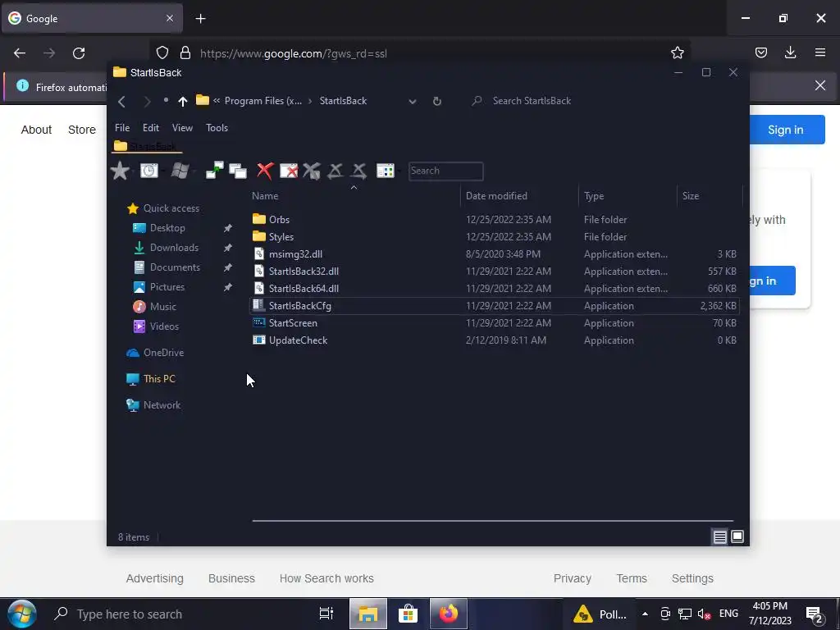840x630 pixels.
Task: Open the Tools menu in explorer
Action: tap(217, 127)
